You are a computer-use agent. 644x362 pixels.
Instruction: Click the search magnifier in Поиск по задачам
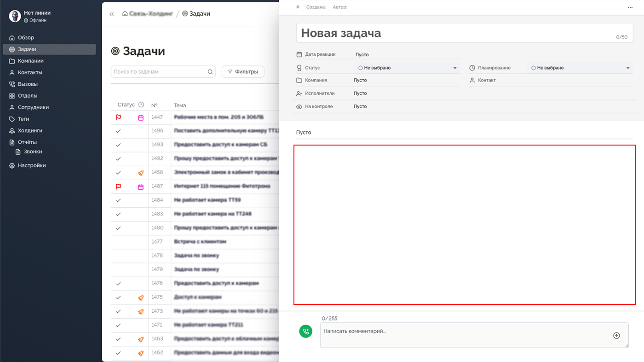[x=210, y=71]
